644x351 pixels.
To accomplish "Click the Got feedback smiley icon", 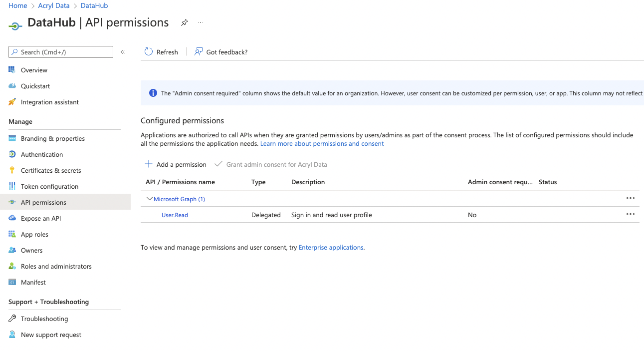I will coord(198,51).
